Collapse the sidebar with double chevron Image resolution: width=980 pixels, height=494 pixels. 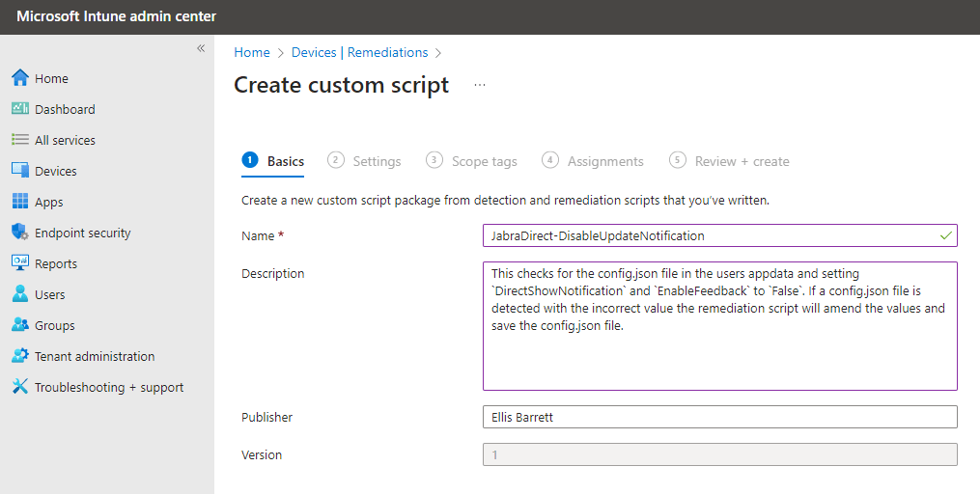pyautogui.click(x=201, y=48)
